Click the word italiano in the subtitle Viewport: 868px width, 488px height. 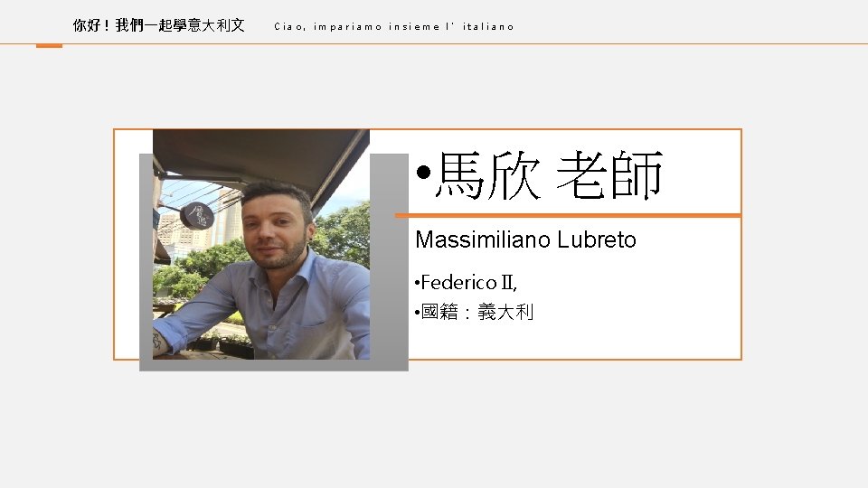point(488,26)
